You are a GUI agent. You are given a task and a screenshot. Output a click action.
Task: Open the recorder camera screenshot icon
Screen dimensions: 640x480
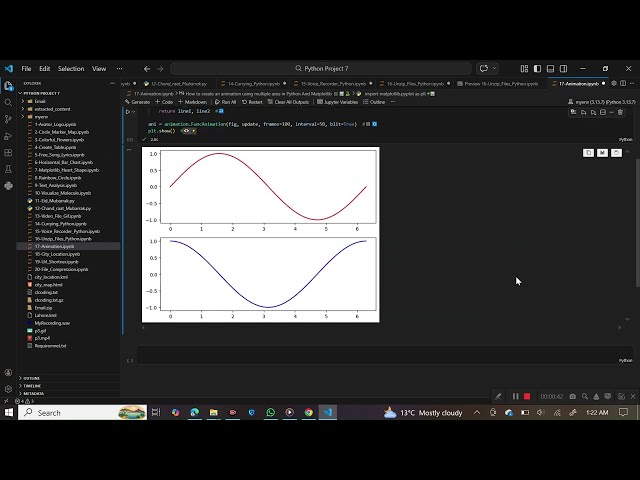(573, 396)
